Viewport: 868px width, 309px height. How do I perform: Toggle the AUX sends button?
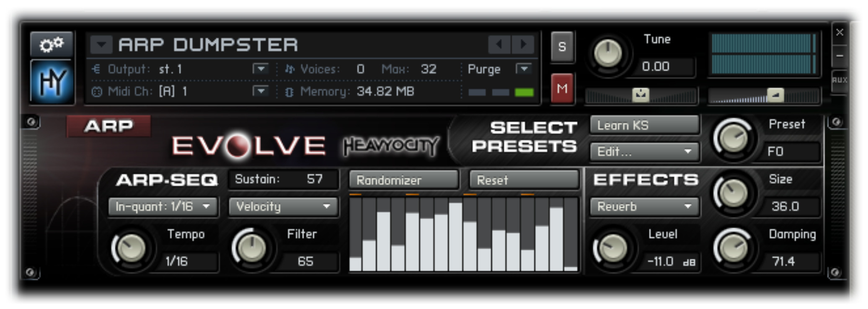pyautogui.click(x=840, y=80)
